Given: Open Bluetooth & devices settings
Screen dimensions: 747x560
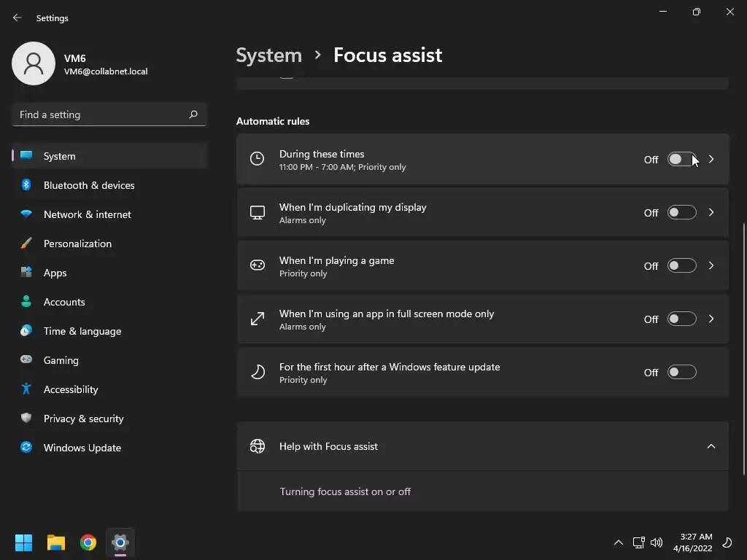Looking at the screenshot, I should tap(89, 185).
